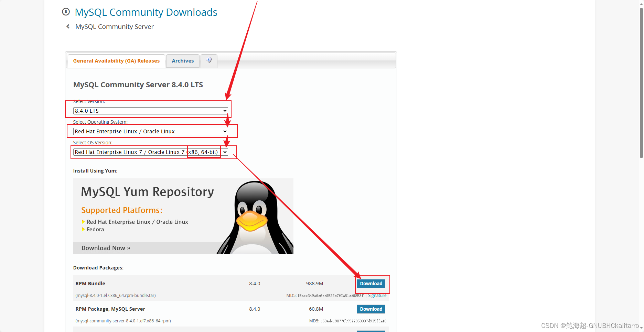Download the RPM Package, MySQL Server

click(371, 309)
